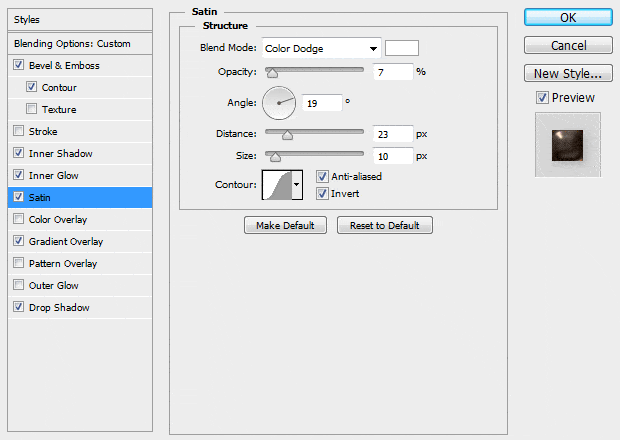Select Bevel & Emboss in styles list
620x440 pixels.
pos(64,66)
